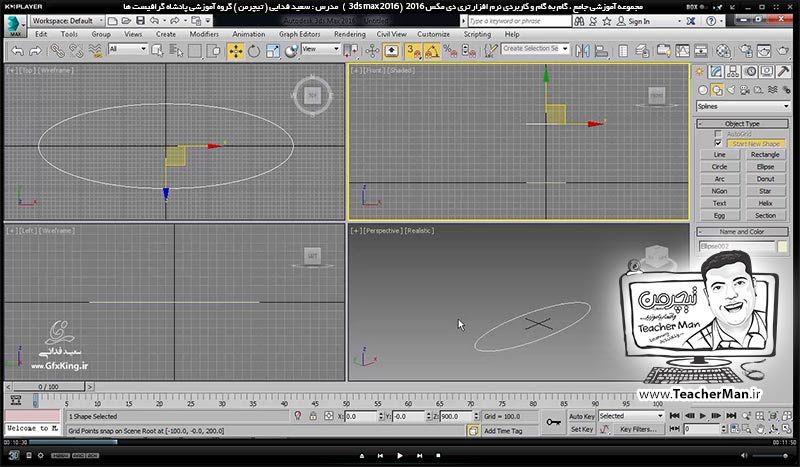Click the Helix shape button
Viewport: 800px width, 467px height.
click(765, 203)
